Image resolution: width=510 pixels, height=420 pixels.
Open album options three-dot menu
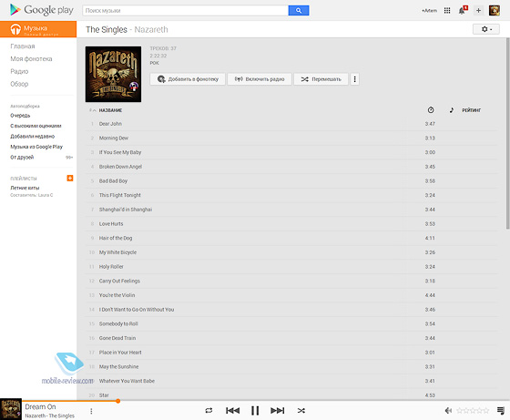(x=354, y=79)
